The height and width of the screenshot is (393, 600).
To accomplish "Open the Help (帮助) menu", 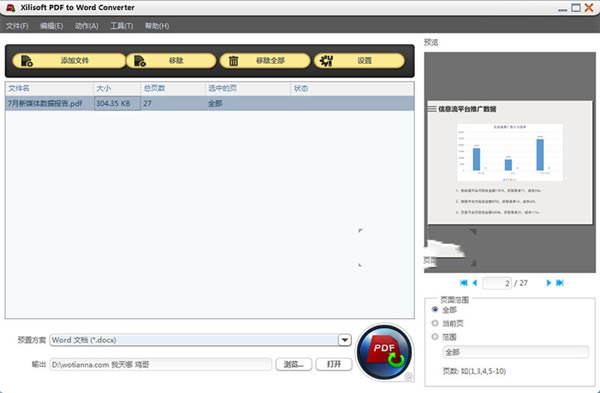I will (x=157, y=26).
